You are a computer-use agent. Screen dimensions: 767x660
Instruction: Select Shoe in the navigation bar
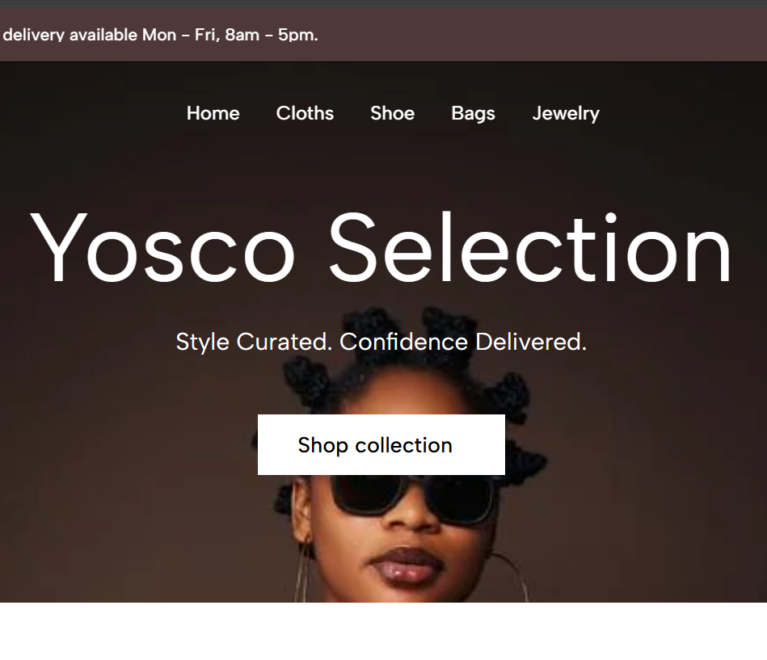392,113
